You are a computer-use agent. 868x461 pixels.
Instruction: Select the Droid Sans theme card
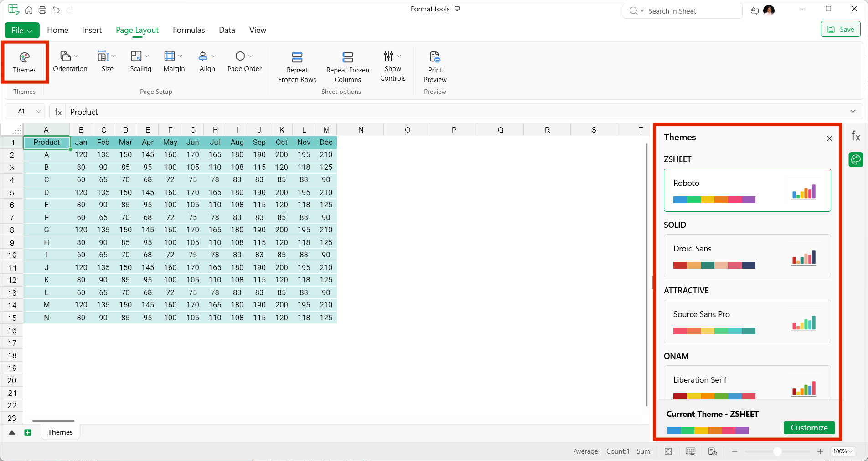pos(747,256)
